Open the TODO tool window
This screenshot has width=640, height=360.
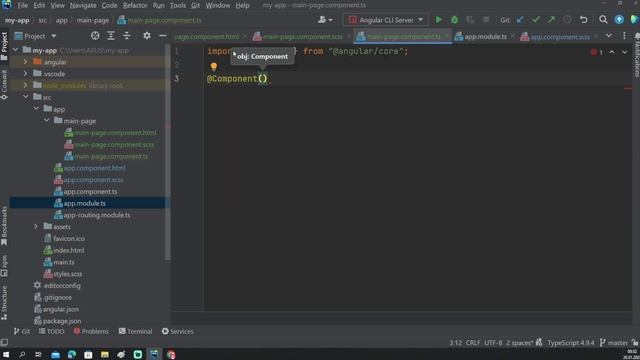point(51,331)
